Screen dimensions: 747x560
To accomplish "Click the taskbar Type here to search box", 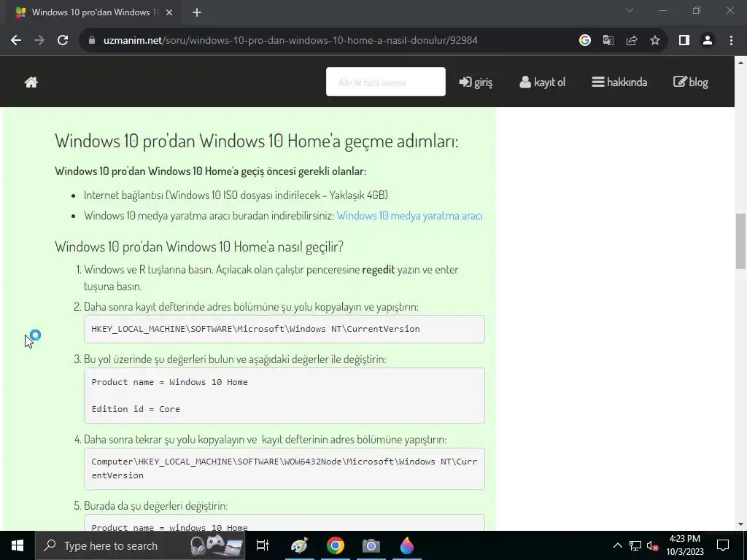I will (x=140, y=545).
